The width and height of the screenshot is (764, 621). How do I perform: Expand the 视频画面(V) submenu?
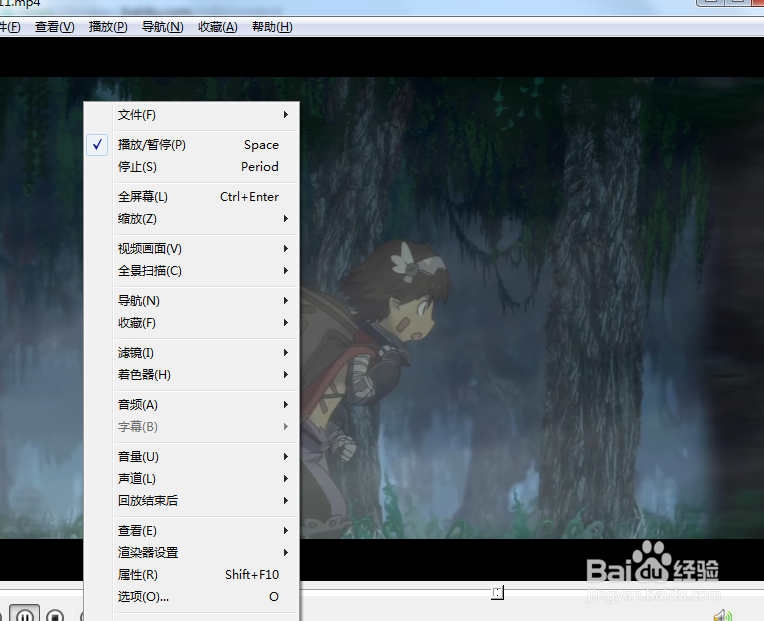[x=192, y=249]
